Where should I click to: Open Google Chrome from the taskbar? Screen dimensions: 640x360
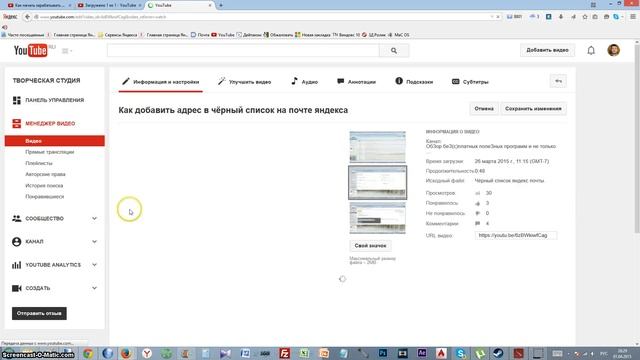88,353
